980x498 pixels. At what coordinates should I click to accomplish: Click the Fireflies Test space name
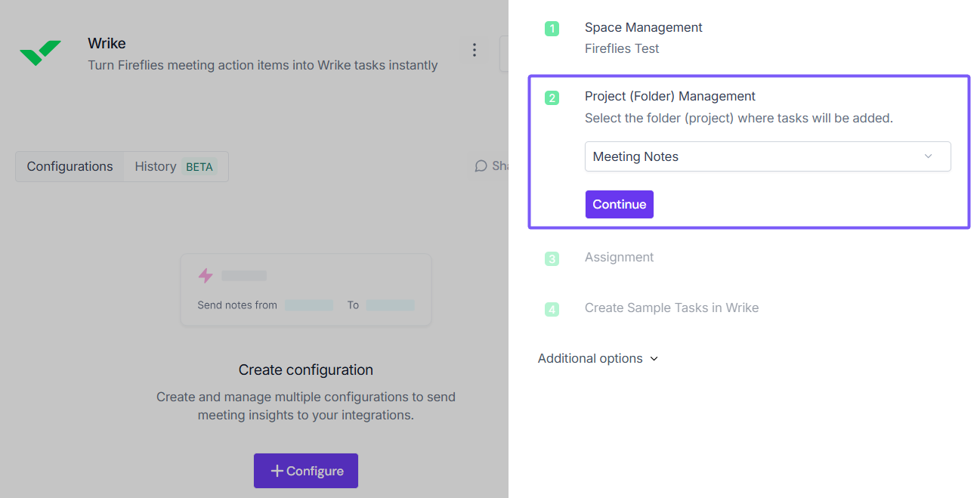(x=621, y=48)
